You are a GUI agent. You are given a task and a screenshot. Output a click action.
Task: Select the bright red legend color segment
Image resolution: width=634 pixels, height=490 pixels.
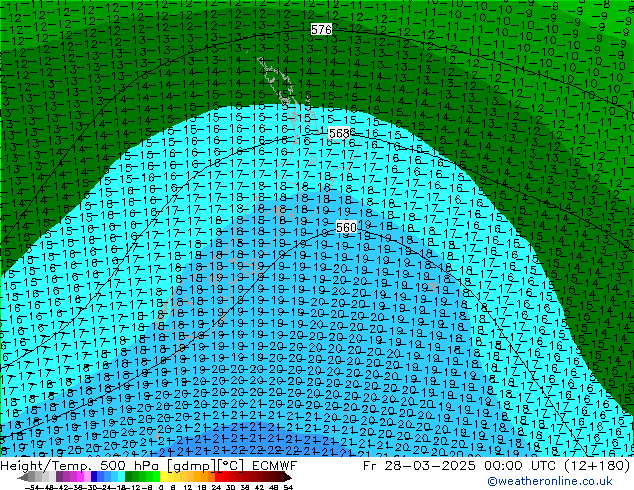[218, 477]
